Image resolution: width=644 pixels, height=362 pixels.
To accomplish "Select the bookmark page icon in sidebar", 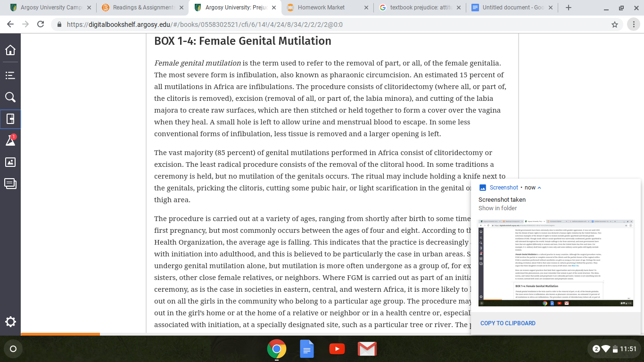I will pyautogui.click(x=10, y=119).
